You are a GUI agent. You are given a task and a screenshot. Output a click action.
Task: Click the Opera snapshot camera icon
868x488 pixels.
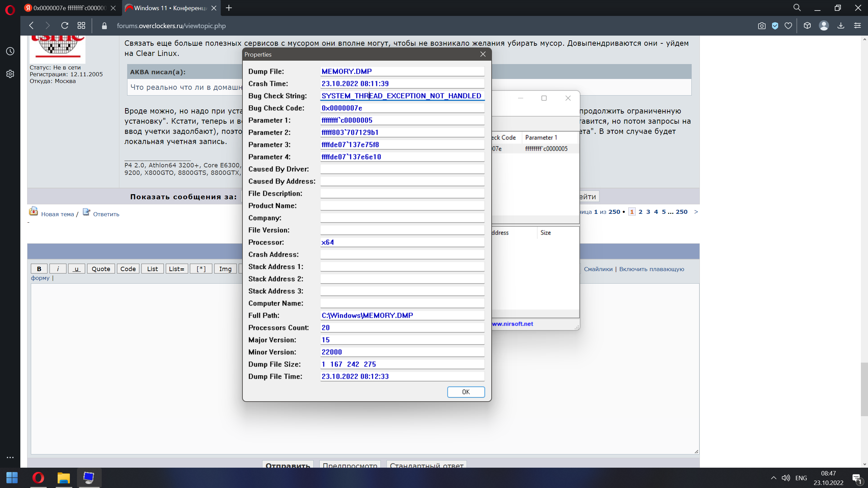click(762, 26)
